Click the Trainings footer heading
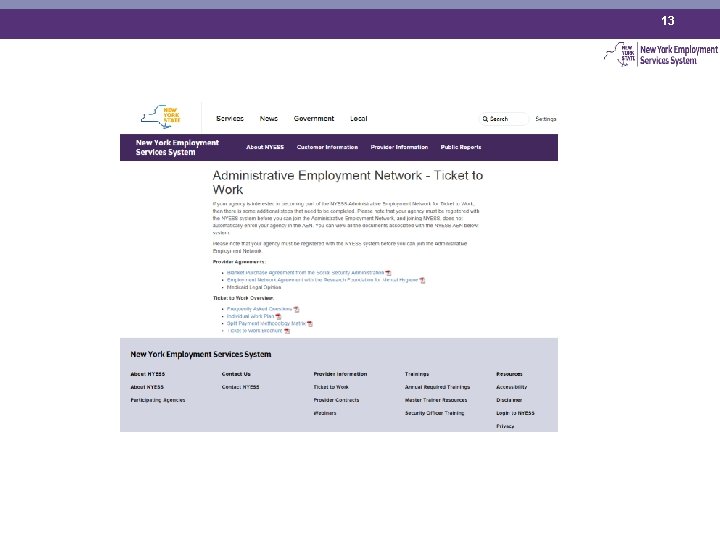This screenshot has height=540, width=720. 417,374
